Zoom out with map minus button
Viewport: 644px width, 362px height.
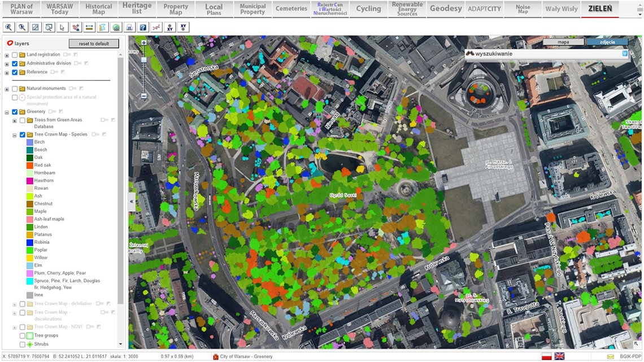point(143,96)
